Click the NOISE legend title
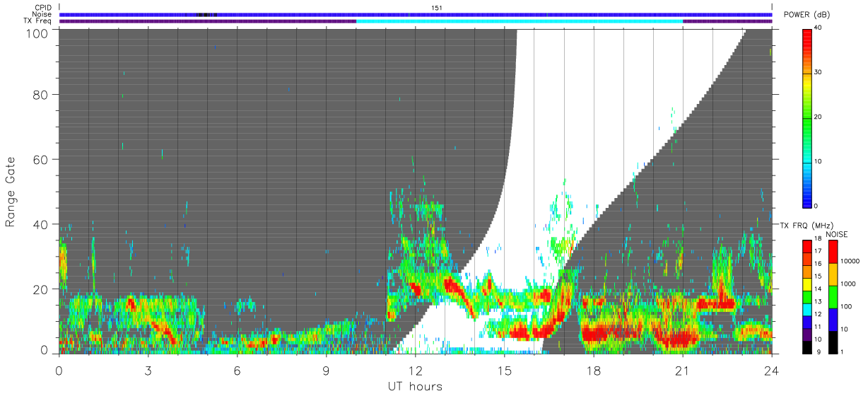Image resolution: width=868 pixels, height=401 pixels. coord(837,234)
